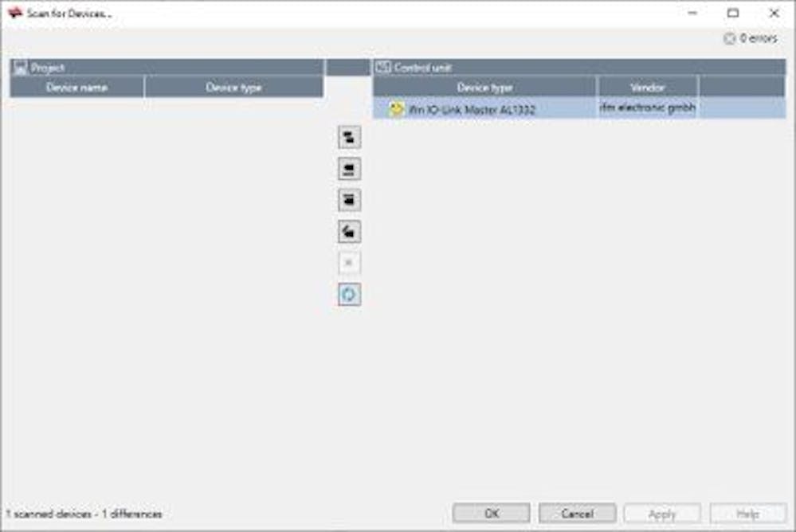The width and height of the screenshot is (796, 532).
Task: Sort Control unit Device type column
Action: tap(484, 88)
